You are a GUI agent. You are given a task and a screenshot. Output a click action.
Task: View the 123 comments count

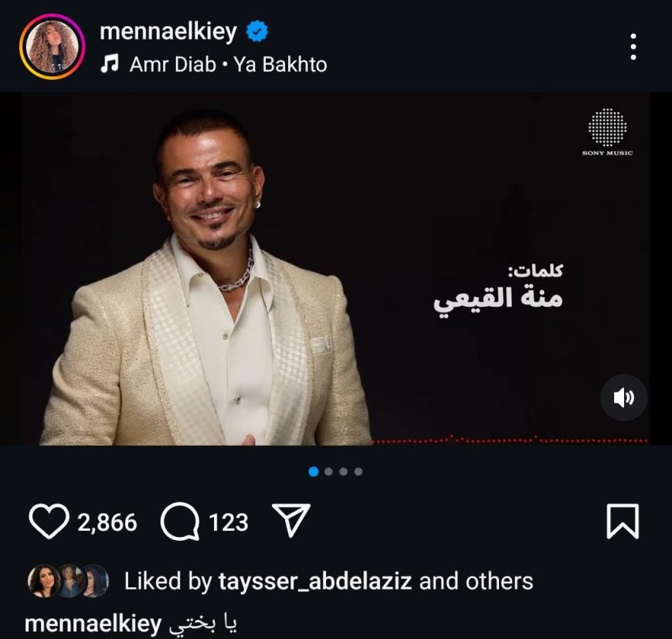tap(229, 522)
